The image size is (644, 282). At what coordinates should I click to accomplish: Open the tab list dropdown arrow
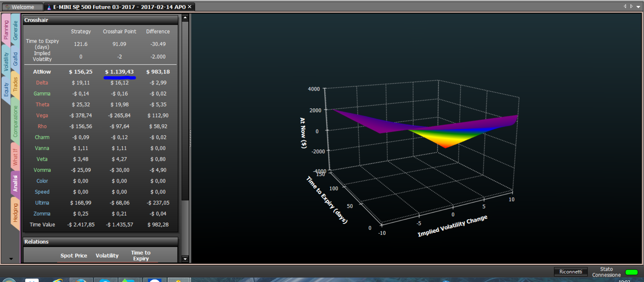tap(638, 7)
